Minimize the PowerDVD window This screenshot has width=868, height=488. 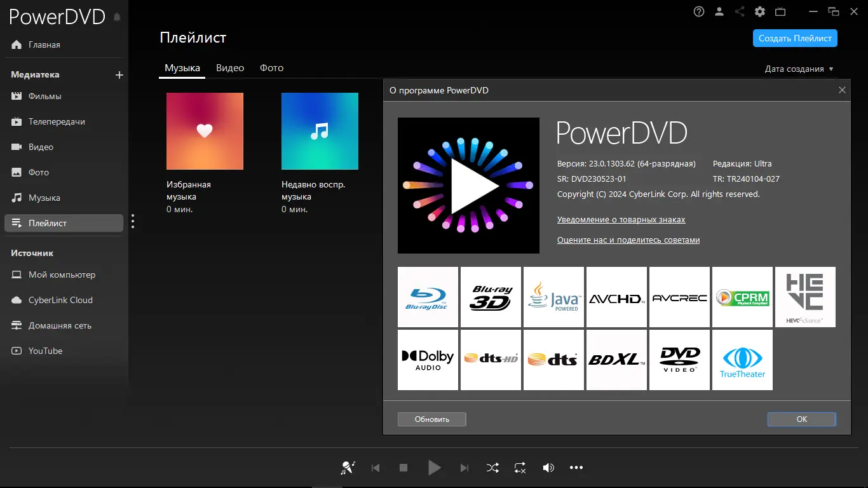pyautogui.click(x=814, y=11)
